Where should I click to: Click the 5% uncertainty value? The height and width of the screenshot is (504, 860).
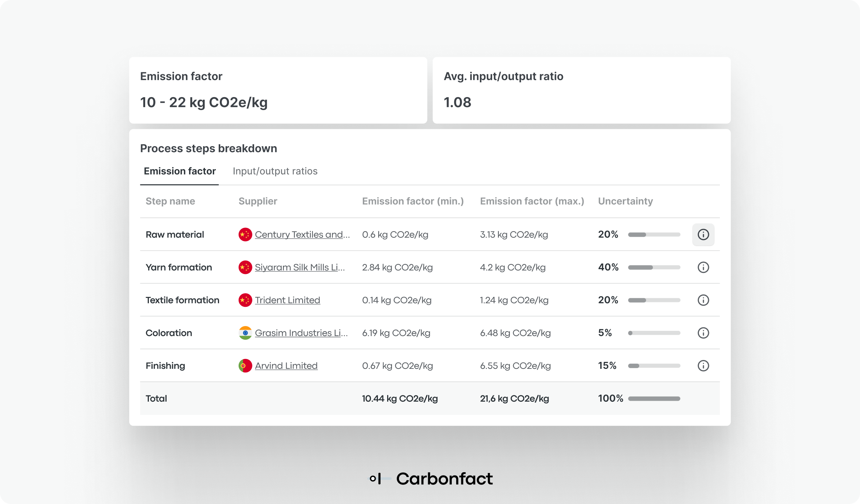coord(605,333)
